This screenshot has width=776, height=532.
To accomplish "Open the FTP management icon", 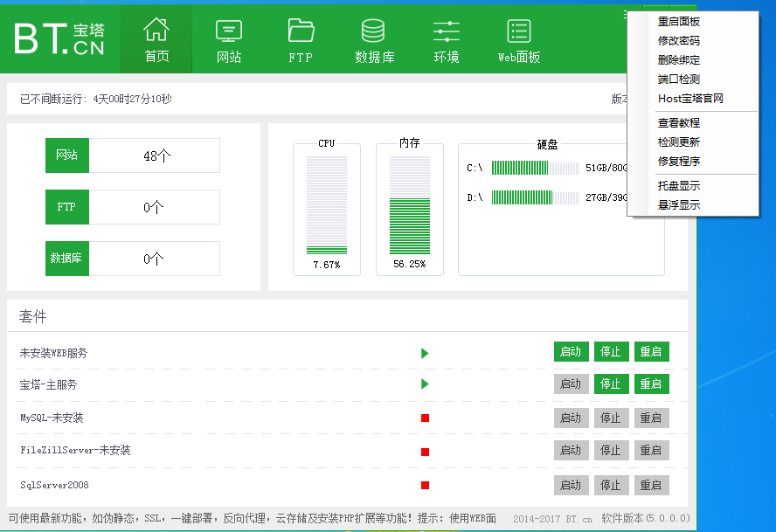I will (300, 38).
